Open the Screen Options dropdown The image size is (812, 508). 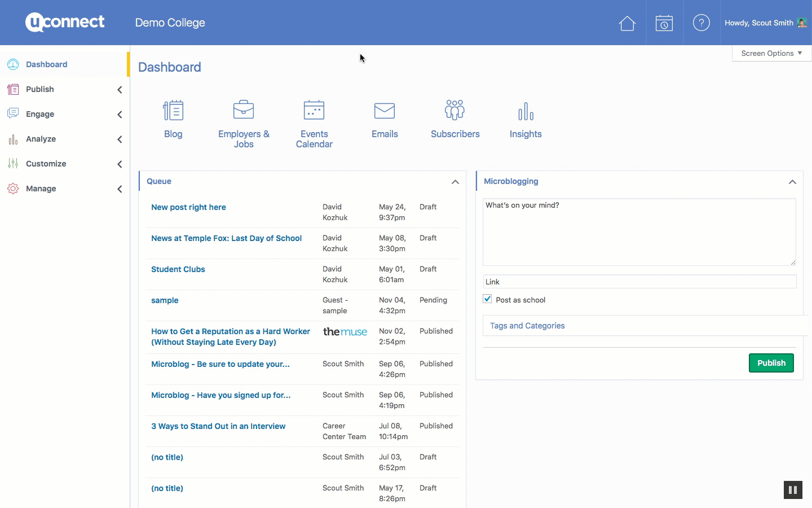771,53
